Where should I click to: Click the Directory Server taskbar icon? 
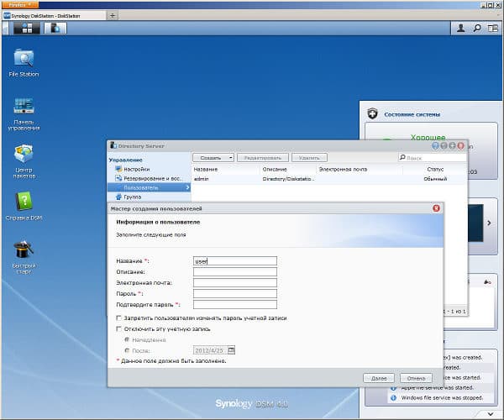coord(55,29)
